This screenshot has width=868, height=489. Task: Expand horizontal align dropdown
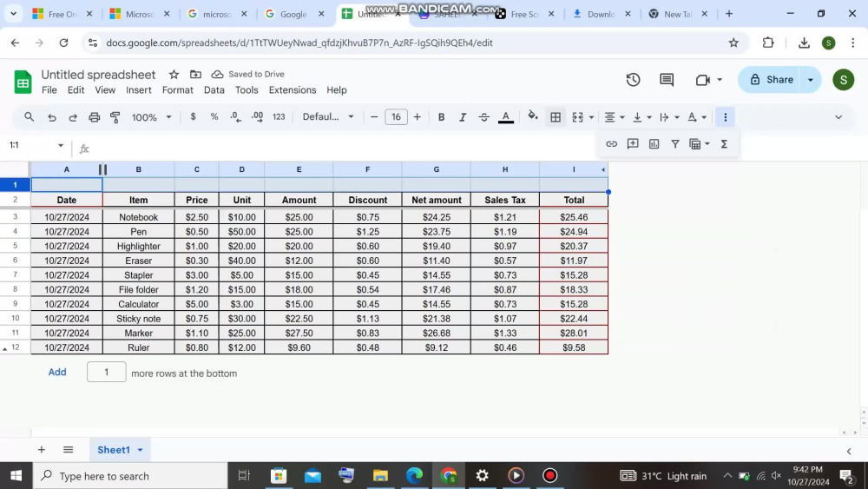pyautogui.click(x=622, y=117)
